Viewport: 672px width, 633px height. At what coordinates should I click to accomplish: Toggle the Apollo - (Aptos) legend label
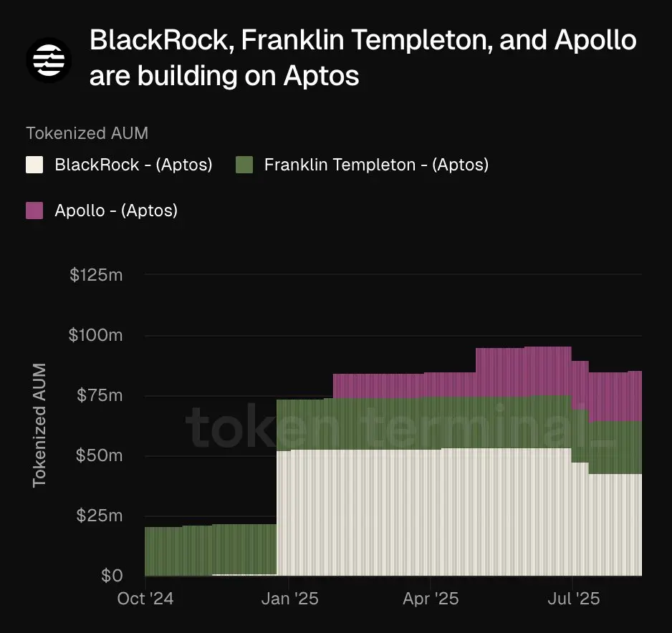coord(116,211)
